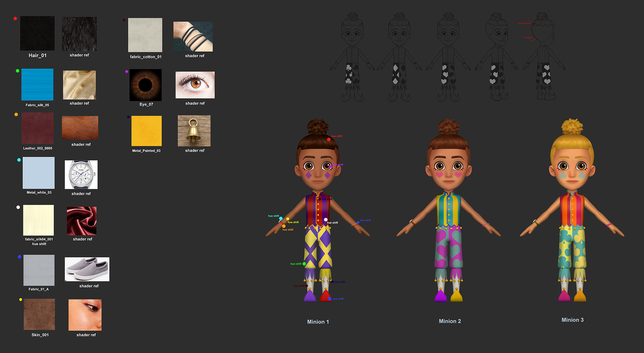The image size is (644, 353).
Task: Click the red satin fabric shader ref
Action: 82,221
